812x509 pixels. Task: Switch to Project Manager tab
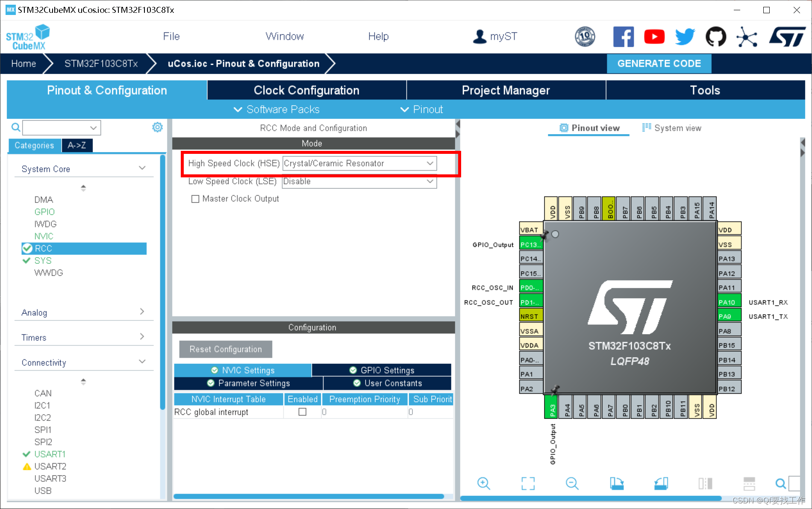click(506, 90)
